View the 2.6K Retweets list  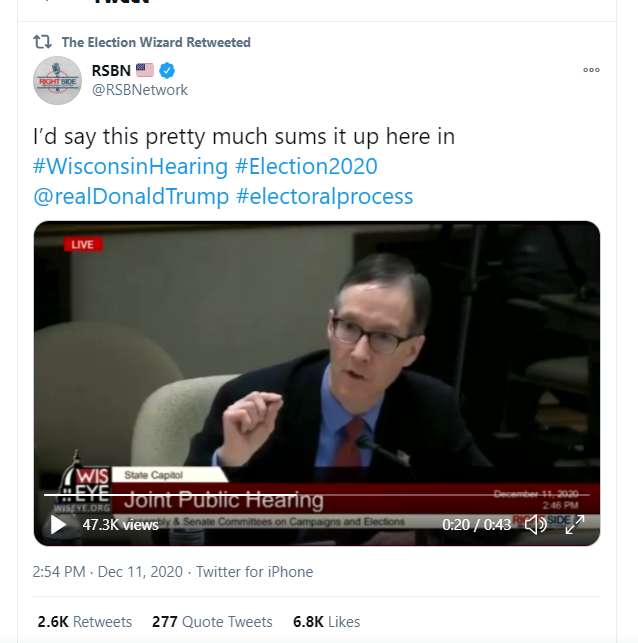[x=85, y=621]
